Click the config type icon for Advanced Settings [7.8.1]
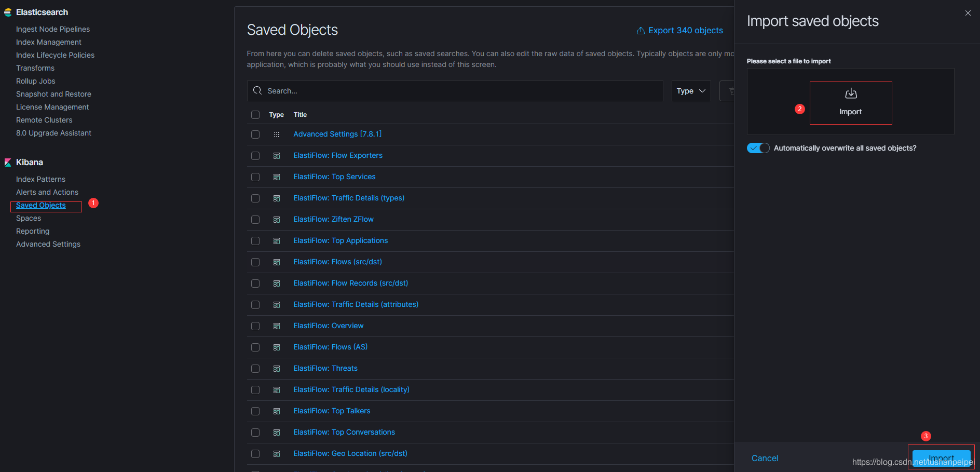980x472 pixels. coord(277,134)
